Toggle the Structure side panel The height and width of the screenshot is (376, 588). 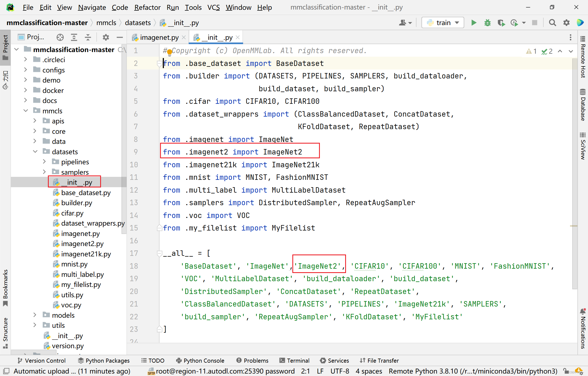click(x=5, y=333)
